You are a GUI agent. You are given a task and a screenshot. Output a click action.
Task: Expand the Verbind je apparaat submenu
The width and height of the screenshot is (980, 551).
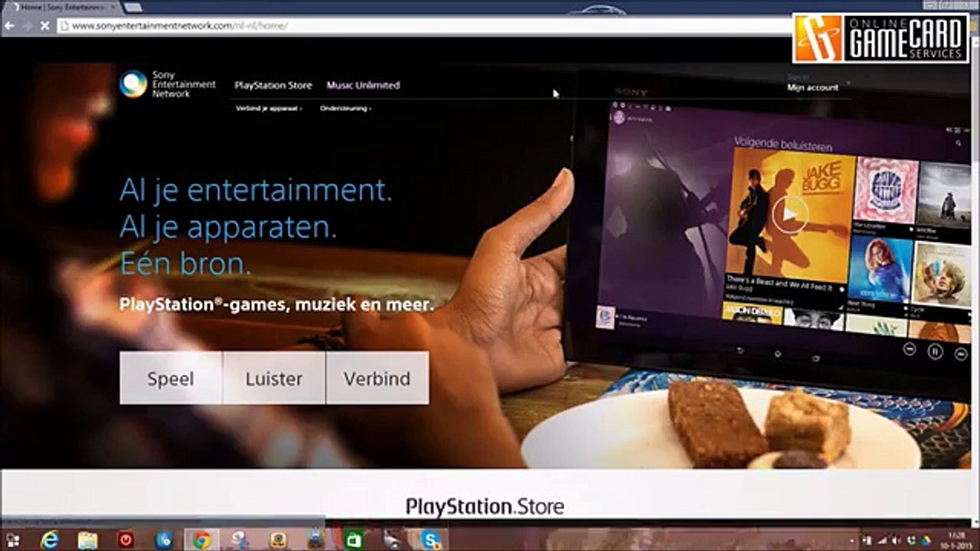[x=269, y=109]
